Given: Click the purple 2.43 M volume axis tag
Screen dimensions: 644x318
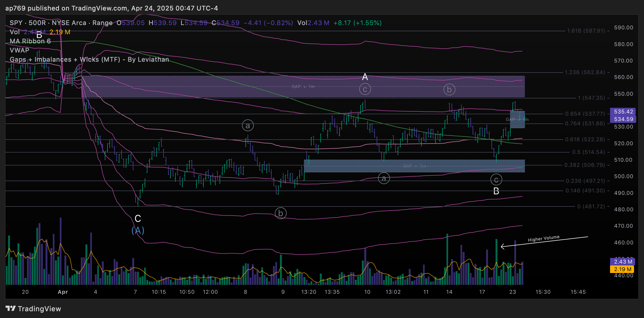Looking at the screenshot, I should point(623,262).
